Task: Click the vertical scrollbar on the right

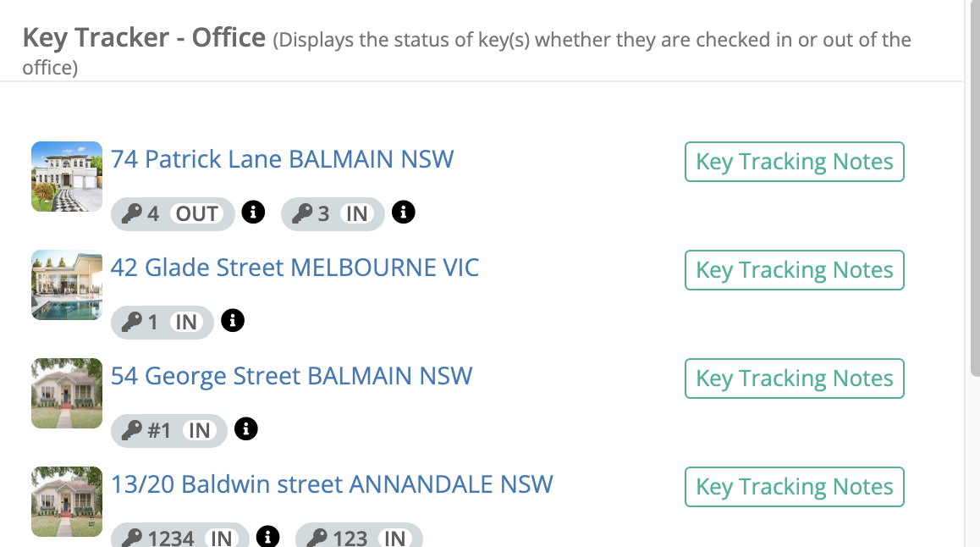Action: (x=975, y=187)
